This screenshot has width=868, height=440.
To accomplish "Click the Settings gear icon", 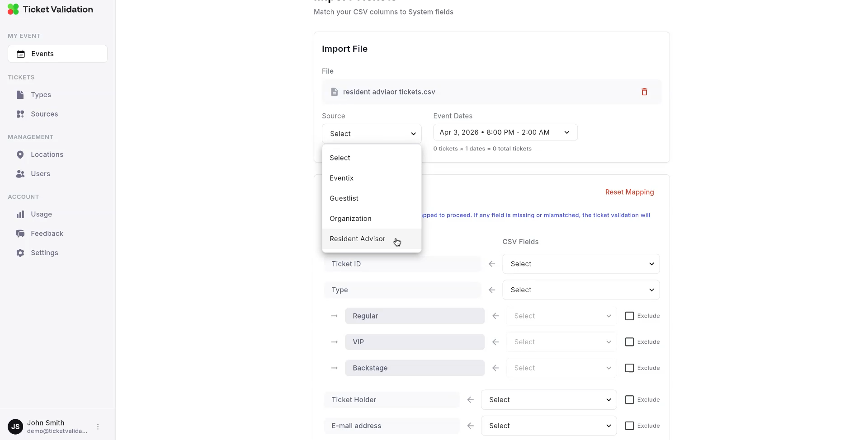I will coord(21,253).
